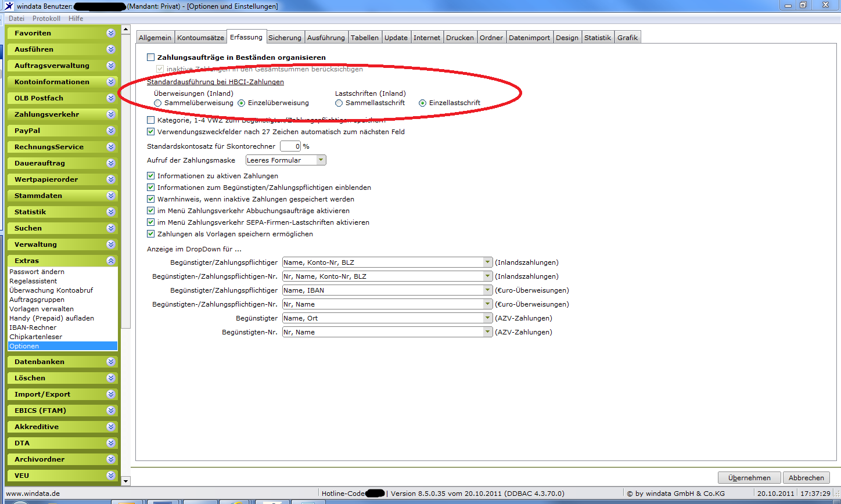Image resolution: width=841 pixels, height=504 pixels.
Task: Uncheck Zahlungen als Vorlagen speichern ermöglichen
Action: [151, 234]
